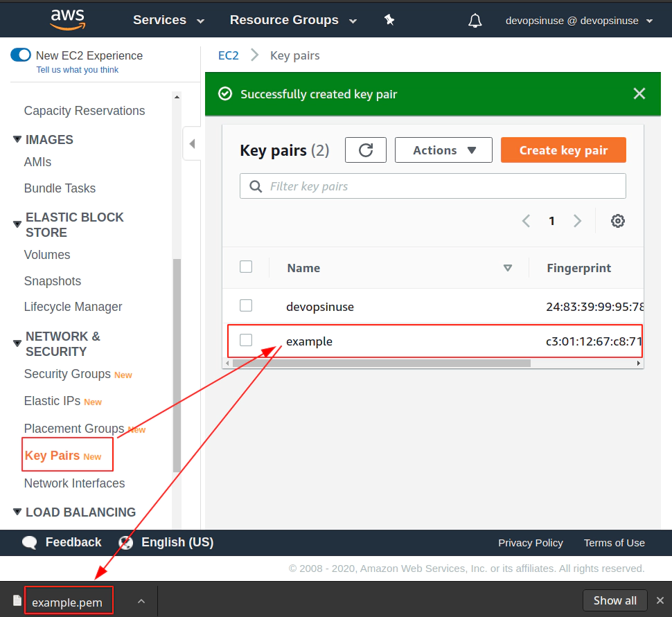Dismiss the success banner with X
This screenshot has width=672, height=617.
(x=639, y=93)
